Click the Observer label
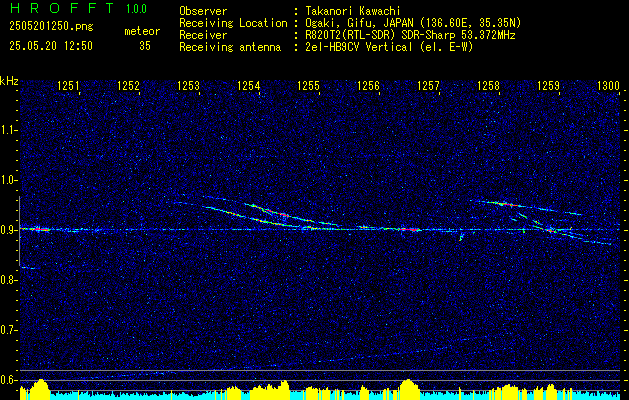The image size is (629, 400). pos(203,11)
